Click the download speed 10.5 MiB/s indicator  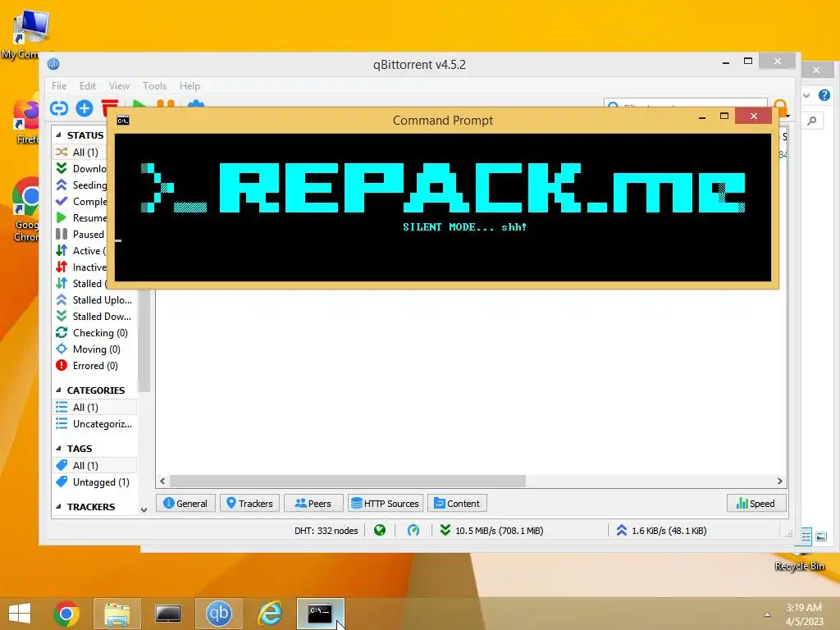point(491,531)
